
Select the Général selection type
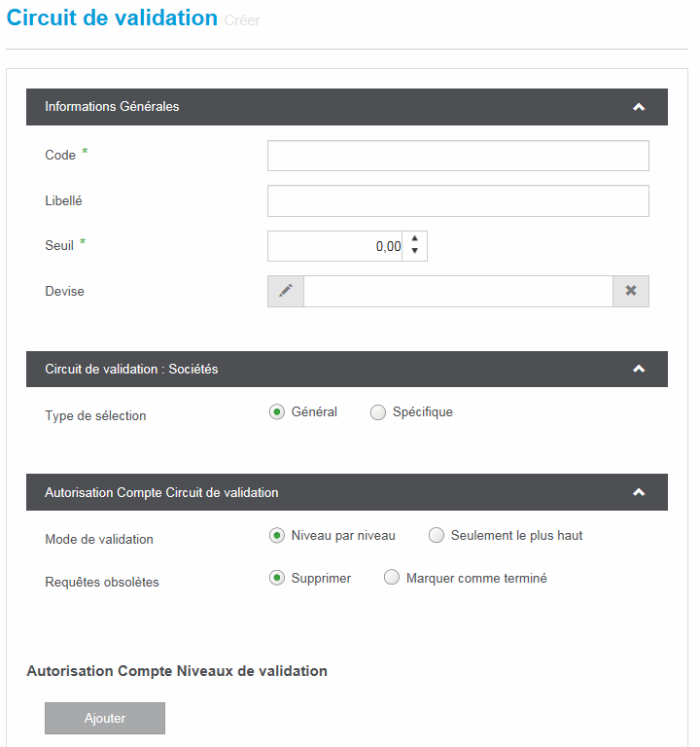point(277,412)
